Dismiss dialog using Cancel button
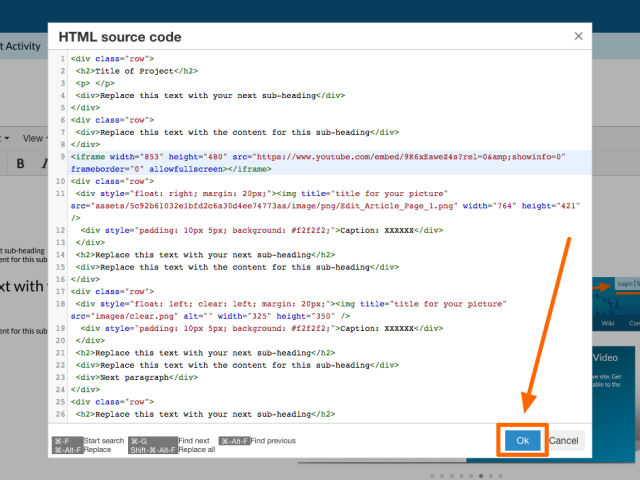Screen dimensions: 640x480 pos(563,440)
